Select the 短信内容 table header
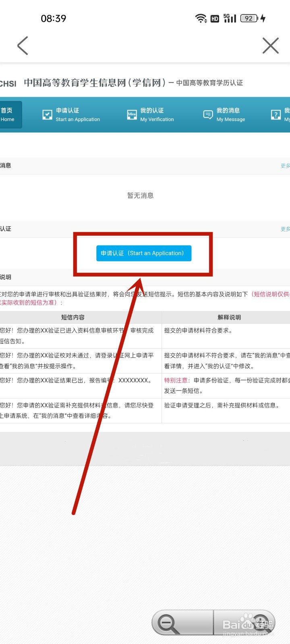The image size is (290, 644). [73, 317]
